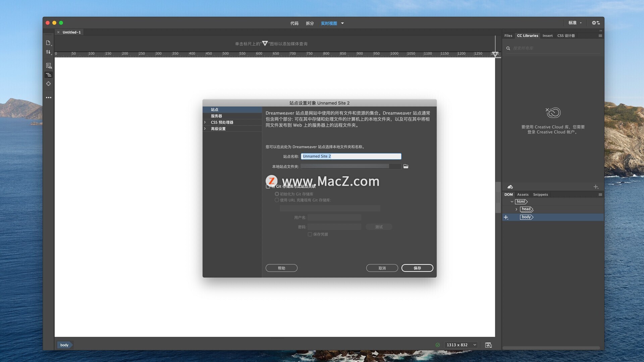Select clone existing Git repository by URL

(x=277, y=200)
